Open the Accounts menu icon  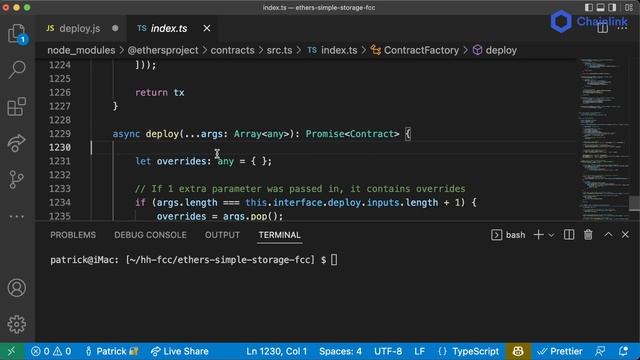[x=17, y=288]
